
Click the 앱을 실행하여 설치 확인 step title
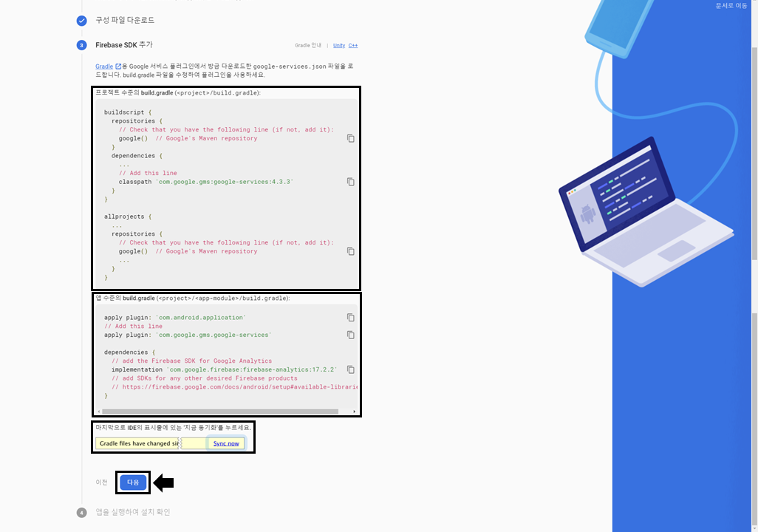pos(132,512)
